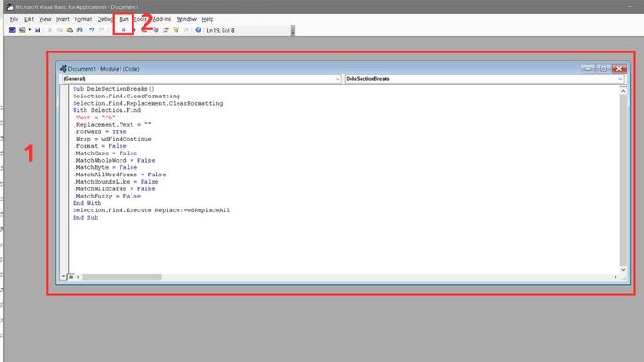The image size is (644, 362).
Task: Switch to Procedure View button
Action: (x=63, y=277)
